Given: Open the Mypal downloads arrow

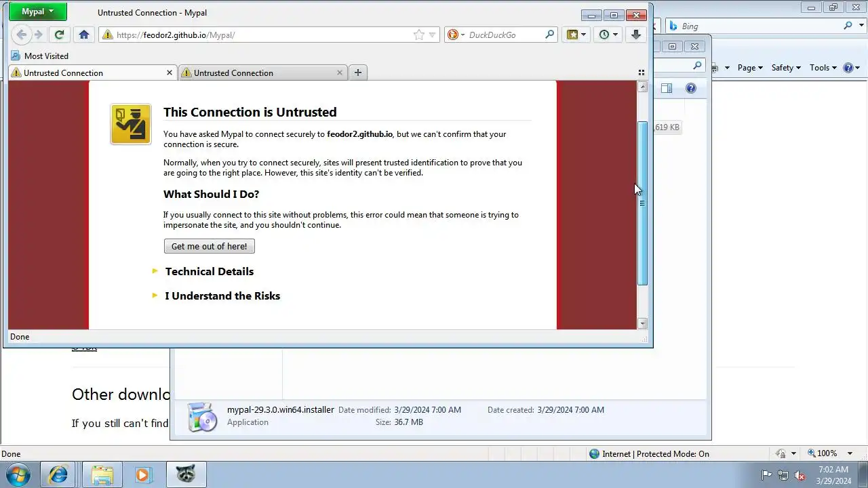Looking at the screenshot, I should point(635,35).
